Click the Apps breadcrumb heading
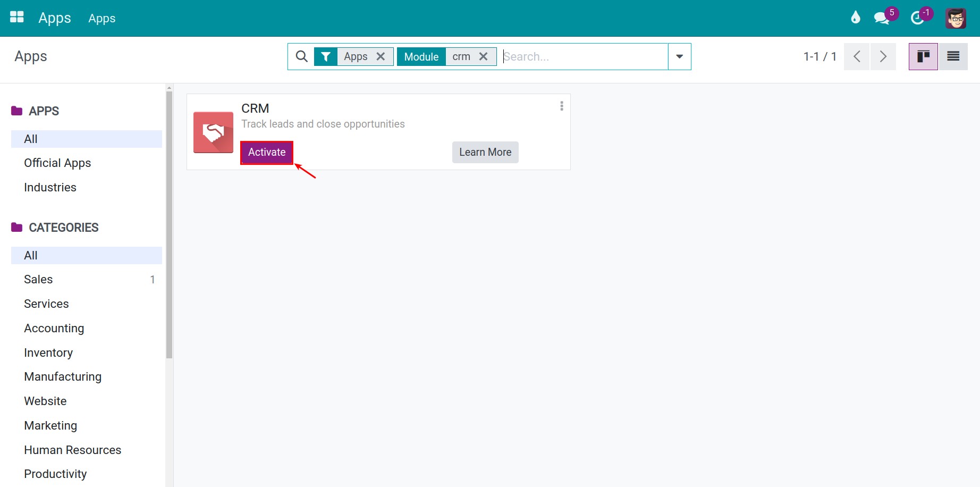Image resolution: width=980 pixels, height=487 pixels. click(x=31, y=56)
